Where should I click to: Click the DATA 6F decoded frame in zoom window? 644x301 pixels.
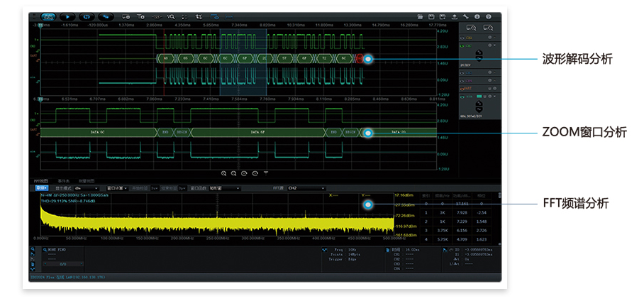(257, 133)
